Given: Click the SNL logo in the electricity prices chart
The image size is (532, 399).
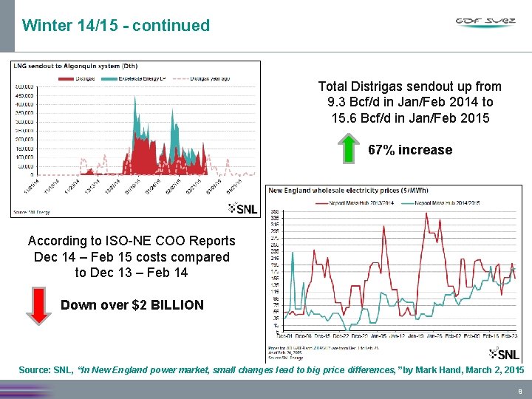Looking at the screenshot, I should 504,354.
